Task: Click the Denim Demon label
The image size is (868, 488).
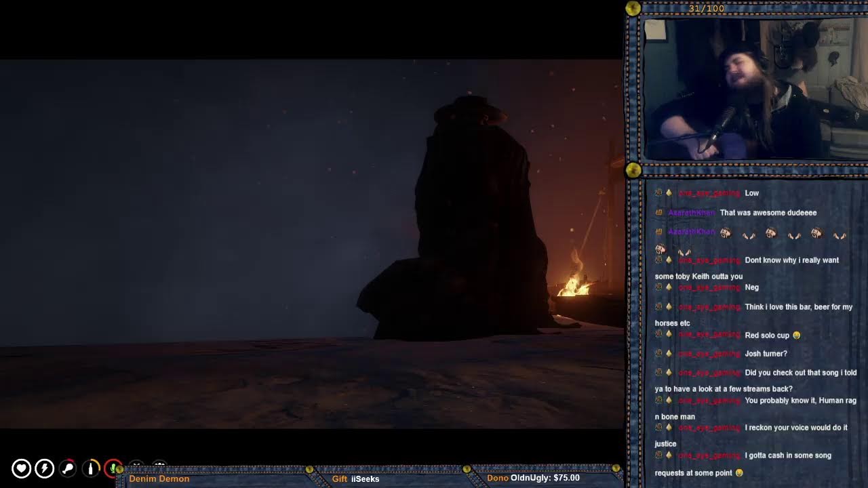Action: (x=159, y=479)
